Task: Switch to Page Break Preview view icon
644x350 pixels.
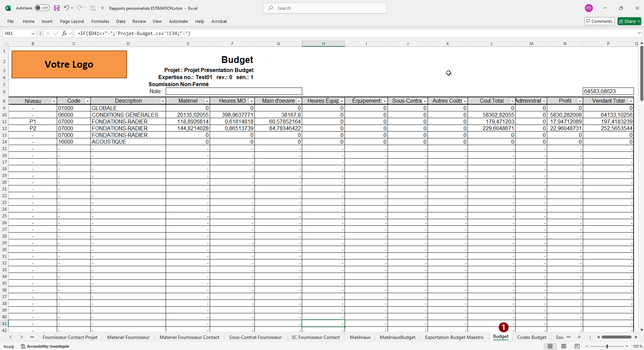Action: [x=577, y=346]
